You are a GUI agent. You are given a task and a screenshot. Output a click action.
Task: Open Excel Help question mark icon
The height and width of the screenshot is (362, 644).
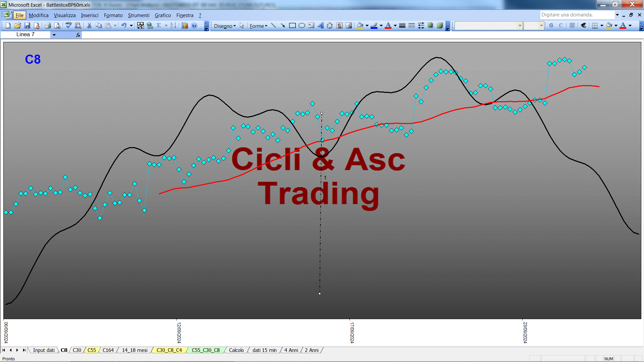click(x=194, y=25)
